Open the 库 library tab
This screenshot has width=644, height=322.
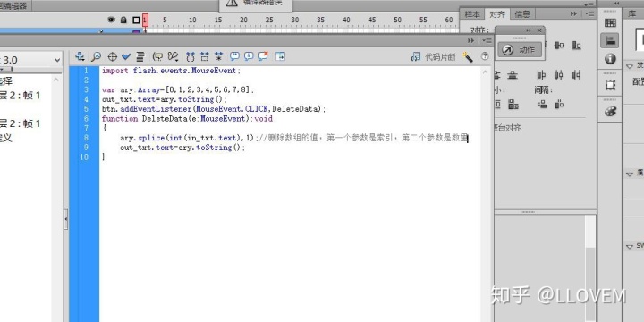click(632, 14)
